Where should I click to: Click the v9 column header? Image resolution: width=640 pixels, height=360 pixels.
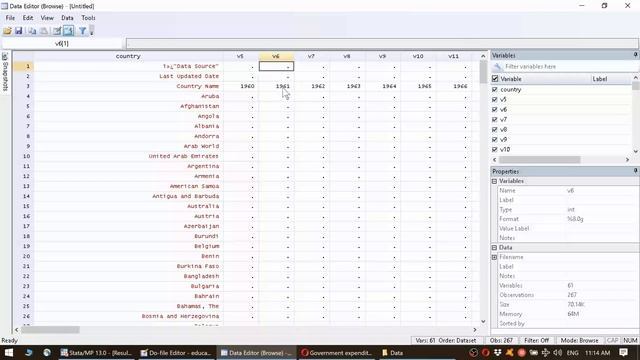click(382, 56)
